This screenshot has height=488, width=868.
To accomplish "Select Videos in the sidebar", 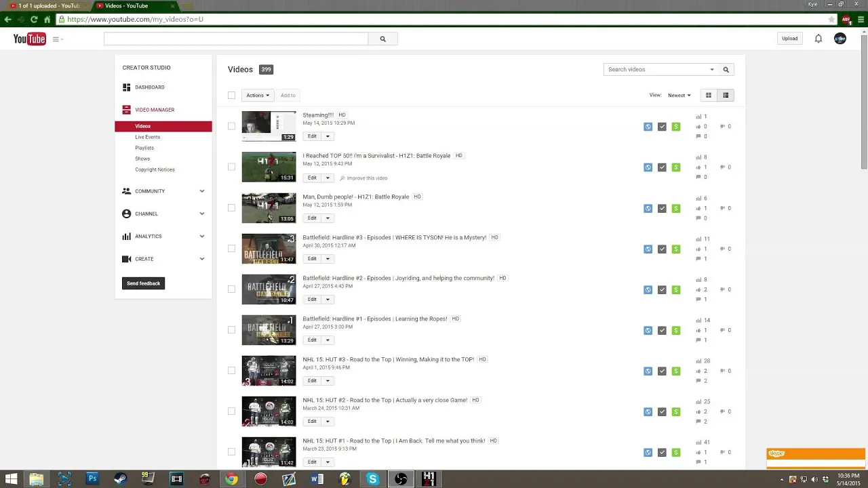I will 163,126.
